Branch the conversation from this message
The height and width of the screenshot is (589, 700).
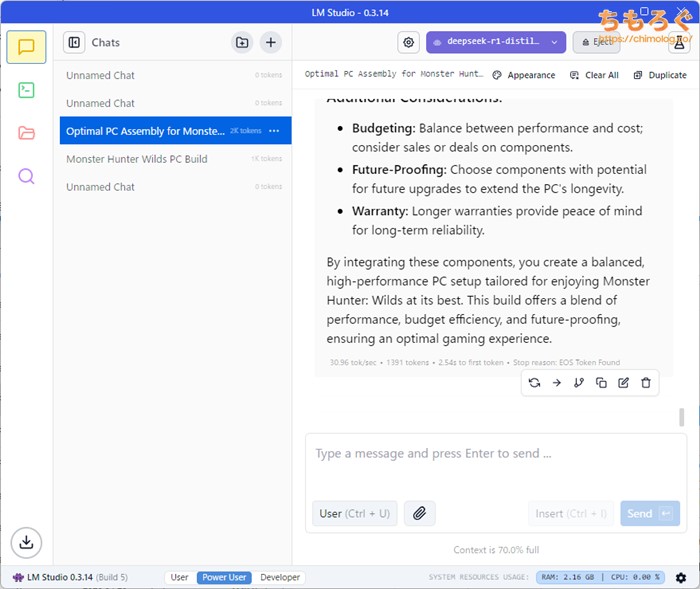pyautogui.click(x=579, y=383)
